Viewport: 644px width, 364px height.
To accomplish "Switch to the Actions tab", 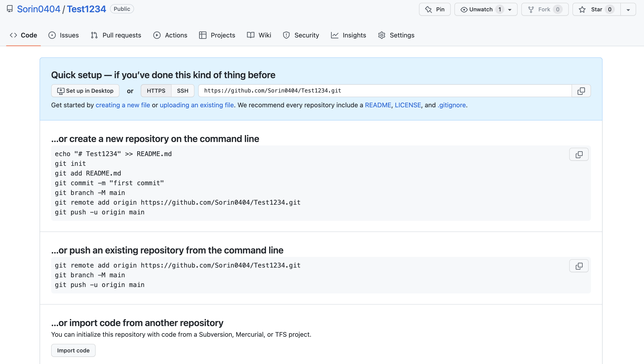I will coord(170,35).
